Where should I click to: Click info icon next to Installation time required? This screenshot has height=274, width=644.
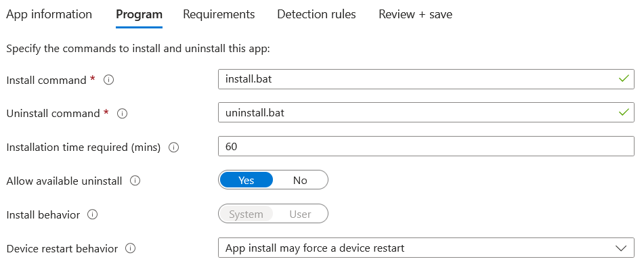[173, 147]
